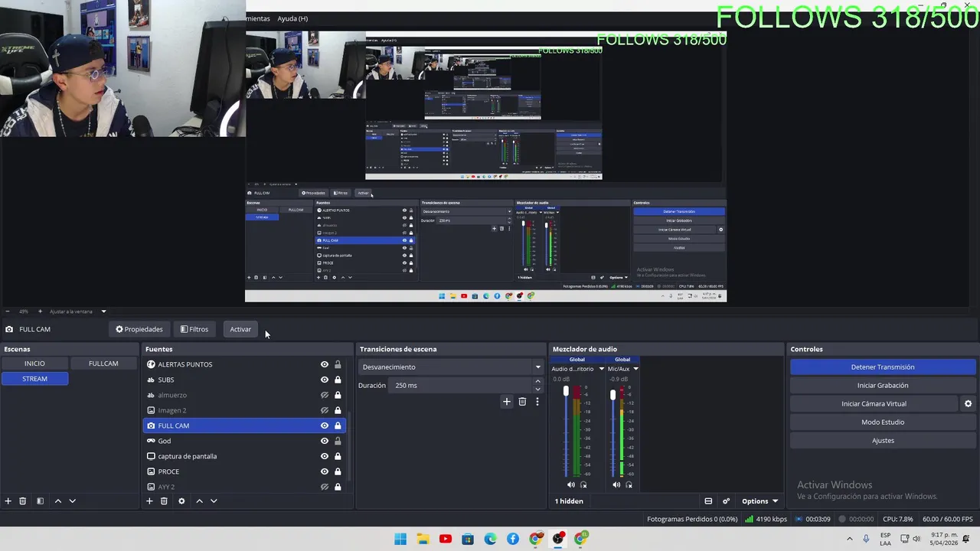Open preview scaling dropdown arrow
The width and height of the screenshot is (980, 551).
coord(103,311)
